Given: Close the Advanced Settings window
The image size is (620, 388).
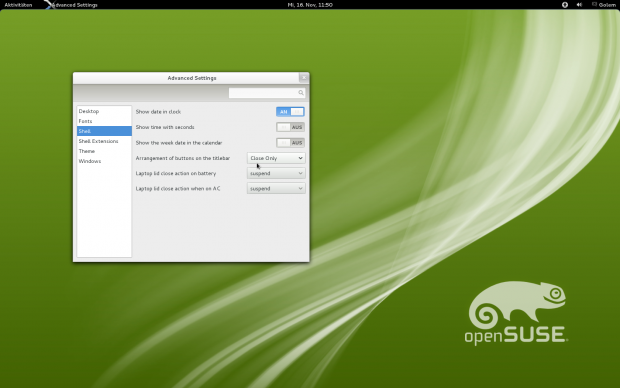Looking at the screenshot, I should 304,78.
